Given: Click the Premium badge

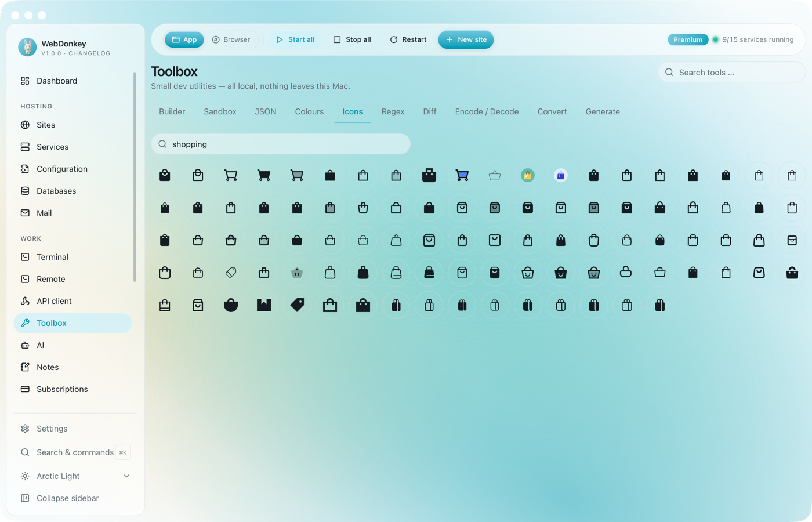Looking at the screenshot, I should tap(688, 39).
